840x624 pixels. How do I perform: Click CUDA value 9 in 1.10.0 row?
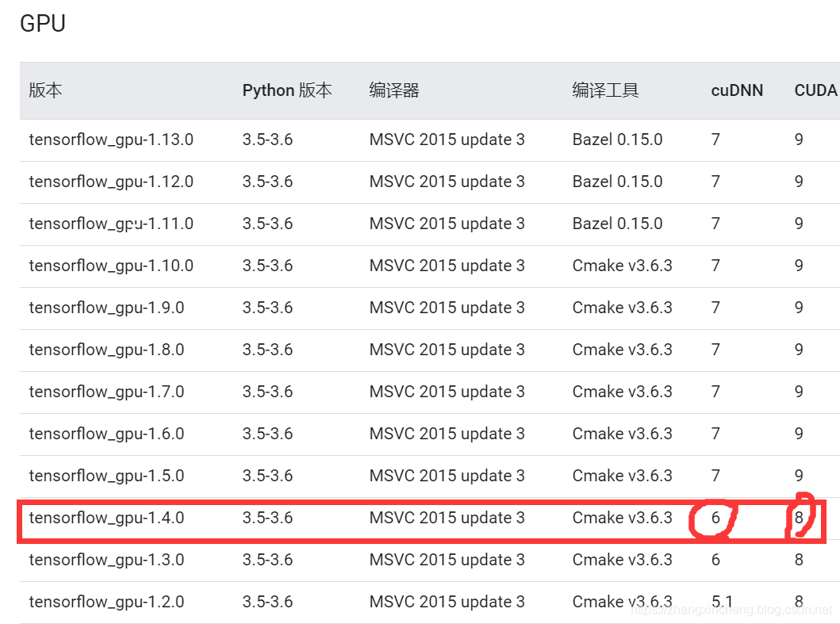pos(799,266)
